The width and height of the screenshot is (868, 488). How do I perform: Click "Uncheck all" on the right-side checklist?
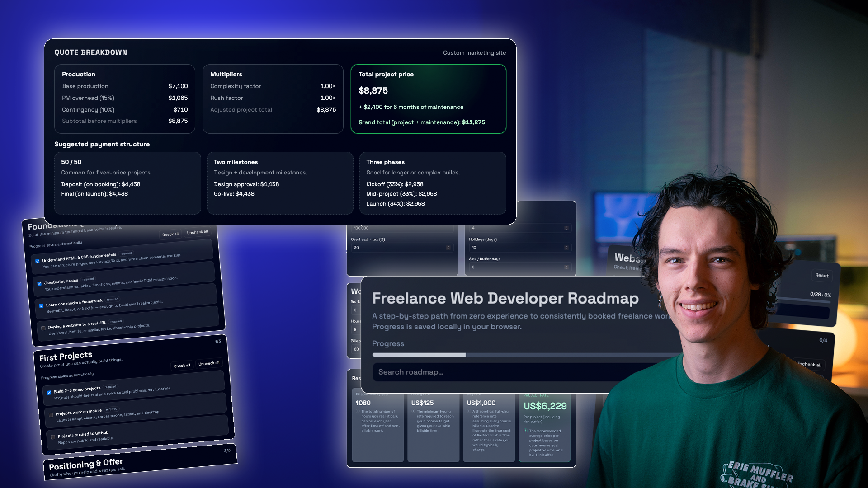809,365
